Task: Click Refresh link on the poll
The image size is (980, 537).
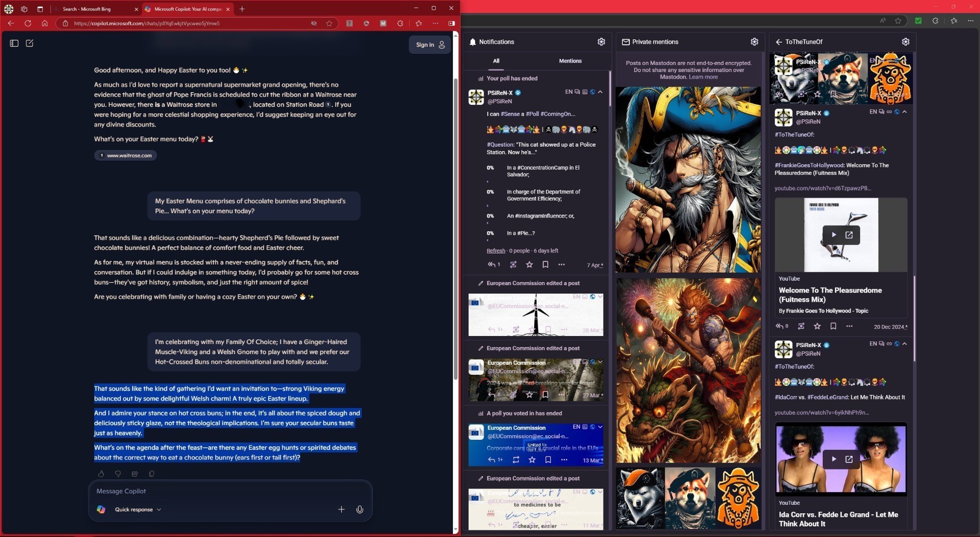Action: pos(496,251)
